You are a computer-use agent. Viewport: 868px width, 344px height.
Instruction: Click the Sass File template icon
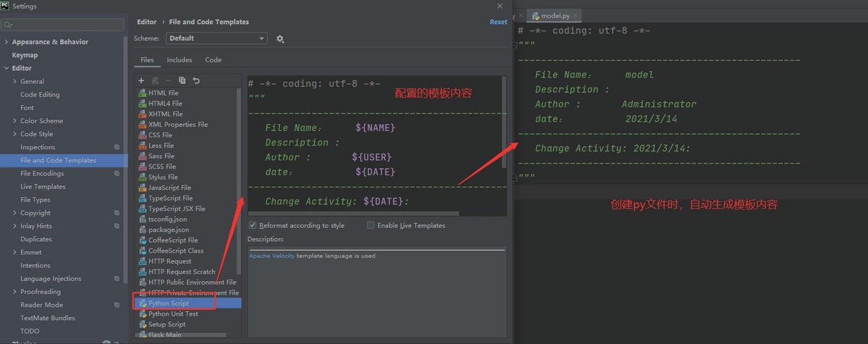point(142,156)
